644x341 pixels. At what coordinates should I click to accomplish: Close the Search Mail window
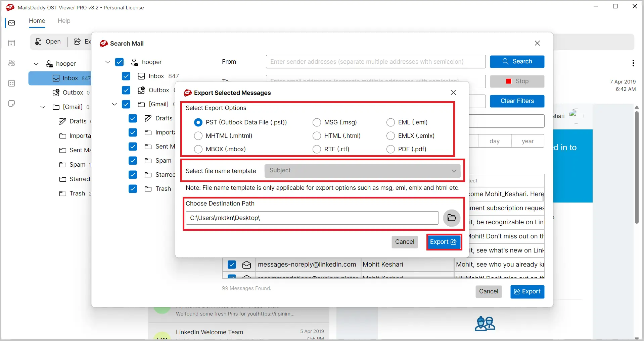pyautogui.click(x=537, y=43)
